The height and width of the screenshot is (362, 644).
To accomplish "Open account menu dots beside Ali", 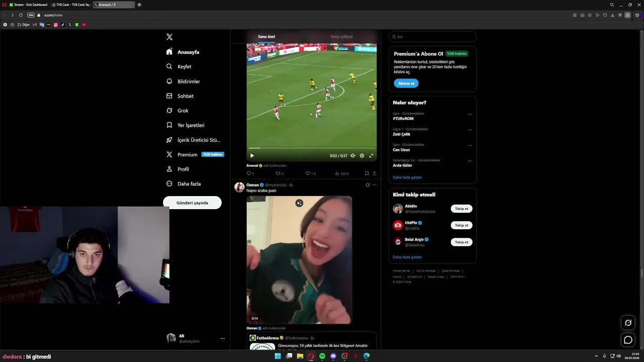I will [222, 338].
